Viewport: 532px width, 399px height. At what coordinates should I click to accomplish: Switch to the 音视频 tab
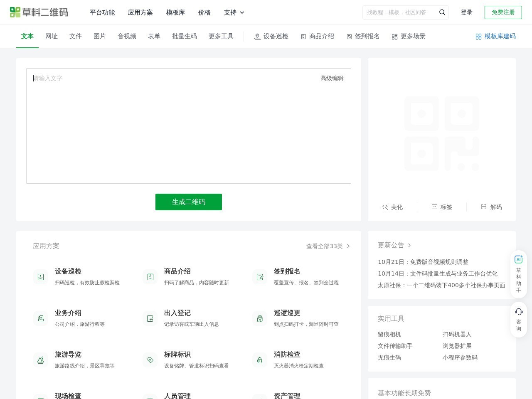pyautogui.click(x=127, y=36)
